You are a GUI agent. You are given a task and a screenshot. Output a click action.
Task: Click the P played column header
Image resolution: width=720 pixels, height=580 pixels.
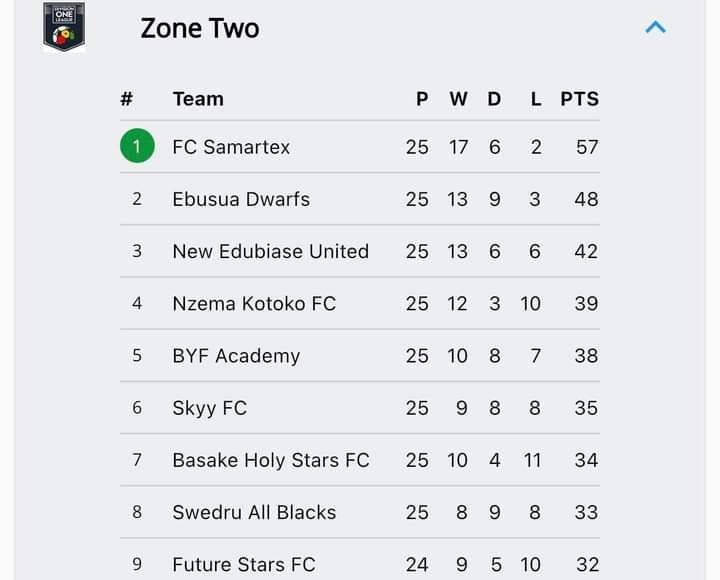click(422, 99)
